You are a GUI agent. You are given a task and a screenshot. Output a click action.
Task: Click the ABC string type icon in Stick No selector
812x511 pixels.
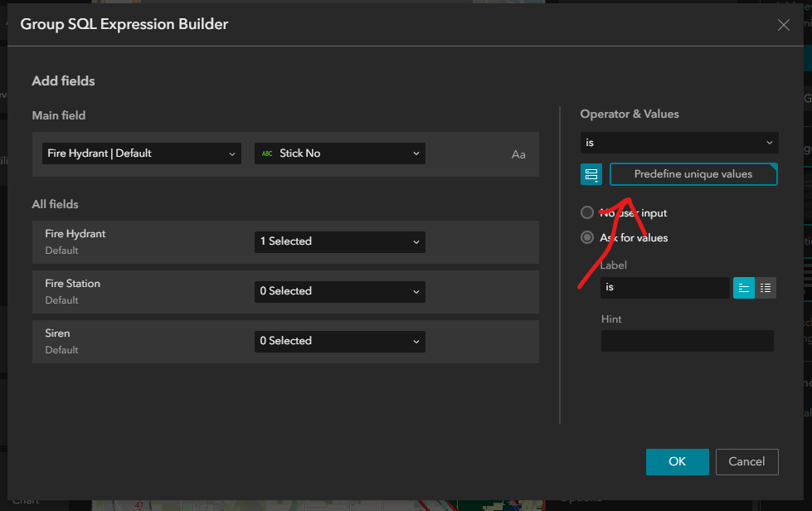tap(267, 153)
